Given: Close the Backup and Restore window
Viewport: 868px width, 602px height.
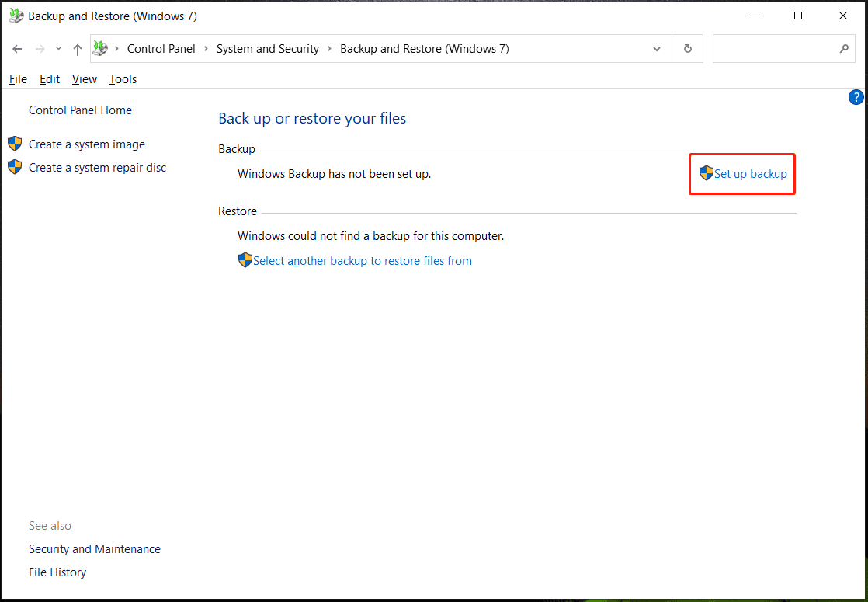Looking at the screenshot, I should point(842,16).
